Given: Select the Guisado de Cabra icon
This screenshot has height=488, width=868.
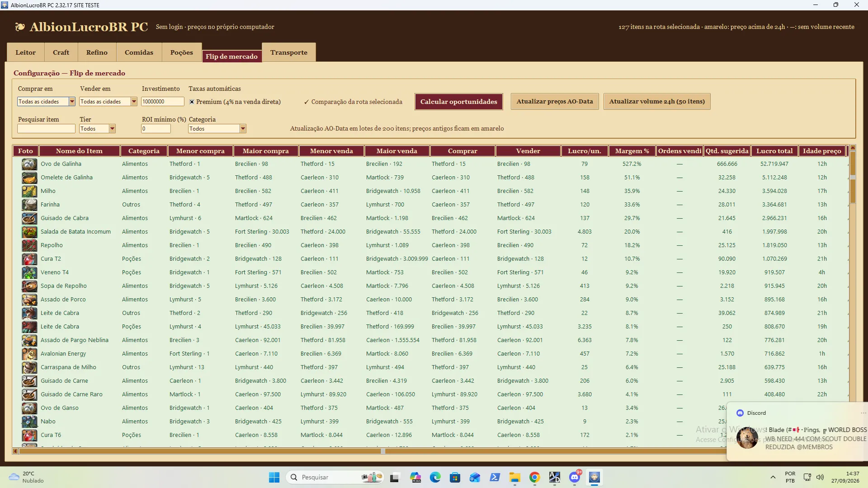Looking at the screenshot, I should tap(29, 218).
